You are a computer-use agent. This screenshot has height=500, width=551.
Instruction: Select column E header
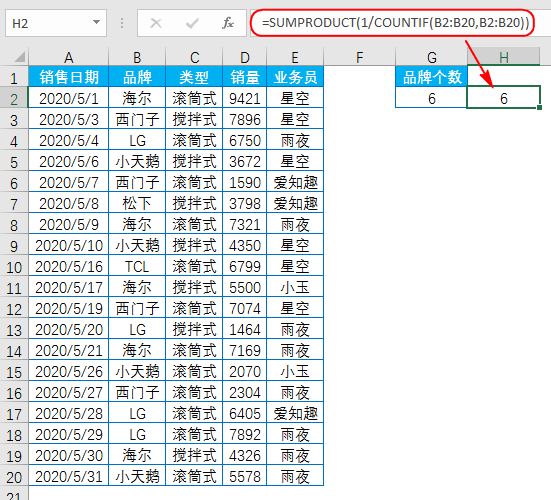[295, 57]
